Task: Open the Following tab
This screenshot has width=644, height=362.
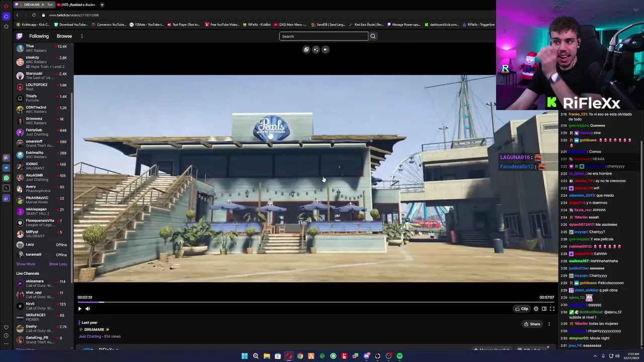Action: click(x=39, y=36)
